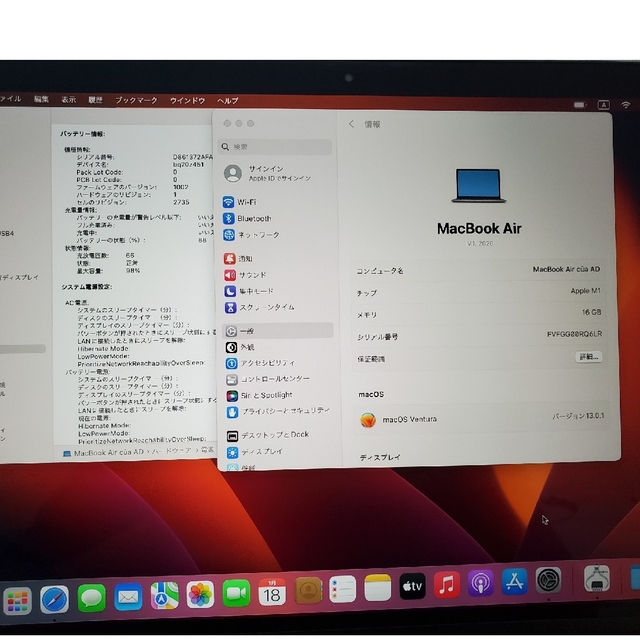Open Photos from the Dock
Screen dimensions: 640x640
(200, 594)
